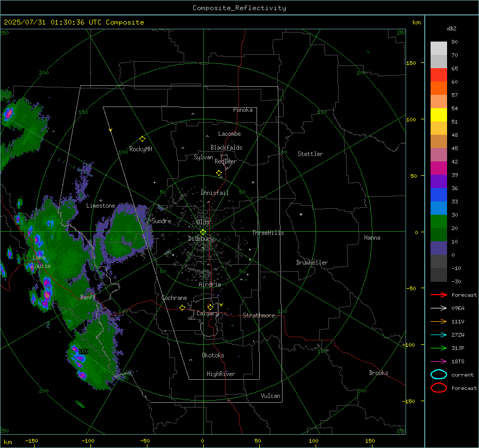Click the Strathmore label
Screen dimensions: 479x448
[259, 315]
